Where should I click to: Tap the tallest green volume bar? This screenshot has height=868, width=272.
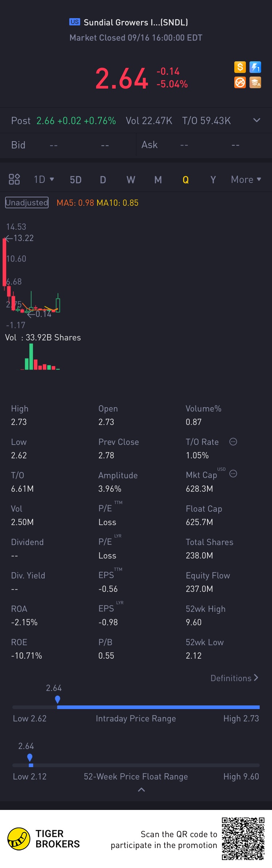click(31, 356)
